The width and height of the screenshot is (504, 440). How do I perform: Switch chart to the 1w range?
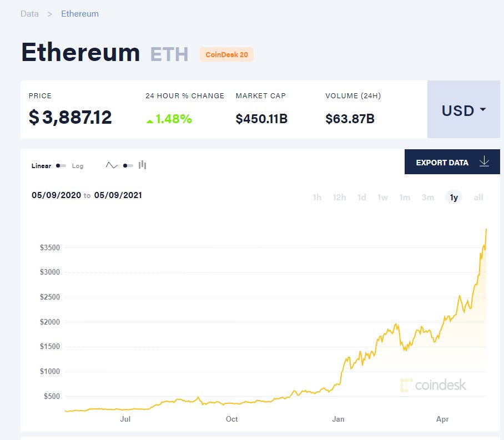click(383, 198)
